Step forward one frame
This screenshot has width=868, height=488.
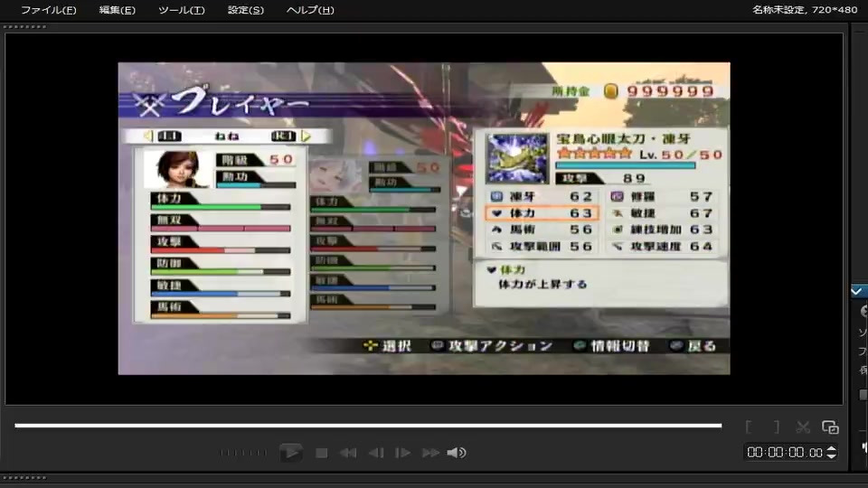point(402,453)
